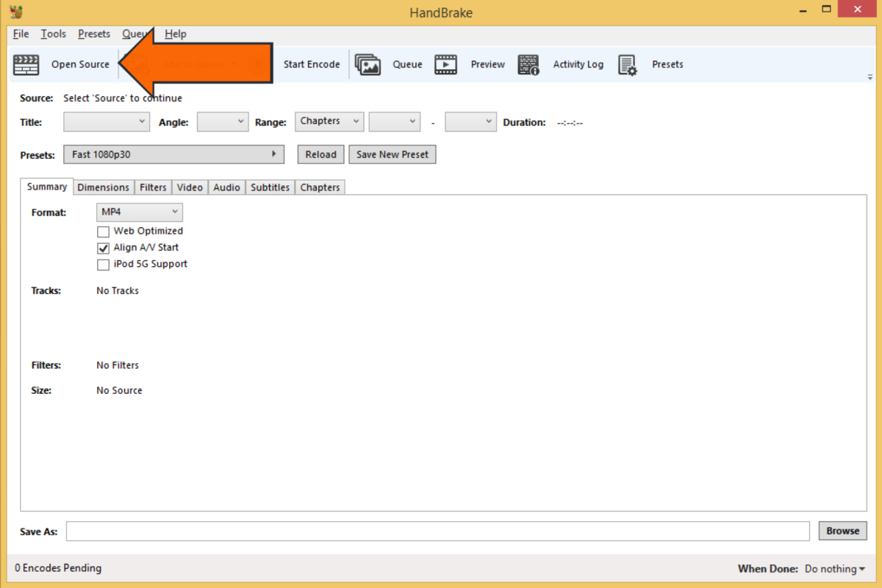
Task: Switch to the Video tab
Action: click(190, 187)
